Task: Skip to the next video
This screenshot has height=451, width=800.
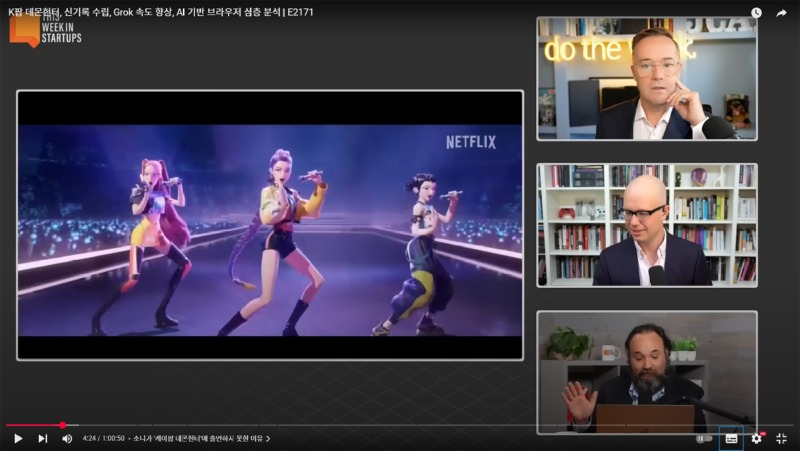Action: (x=43, y=438)
